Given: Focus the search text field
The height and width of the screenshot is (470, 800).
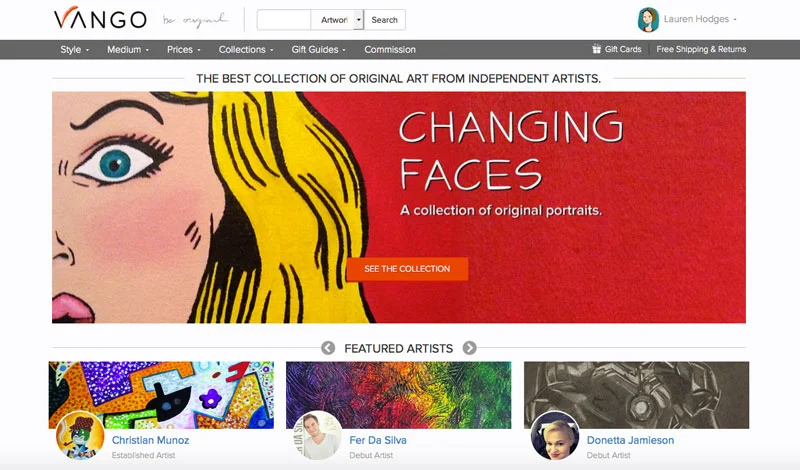Looking at the screenshot, I should (284, 20).
